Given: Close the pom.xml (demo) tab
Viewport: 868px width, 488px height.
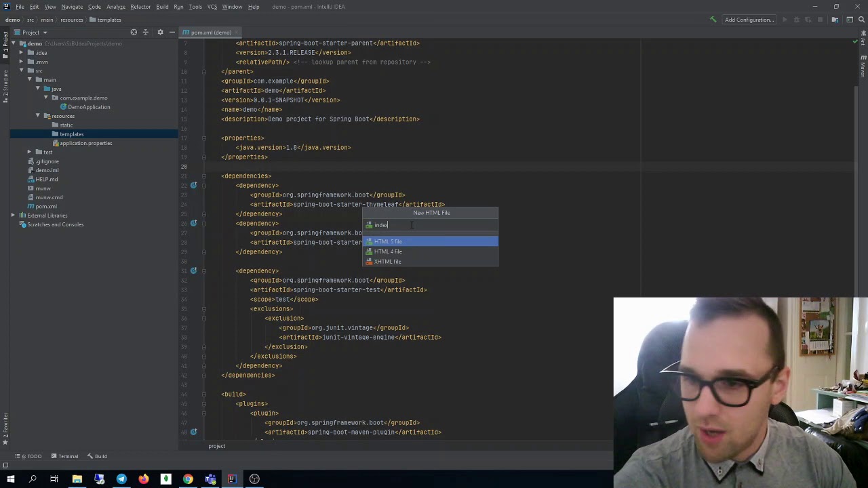Looking at the screenshot, I should (x=236, y=33).
